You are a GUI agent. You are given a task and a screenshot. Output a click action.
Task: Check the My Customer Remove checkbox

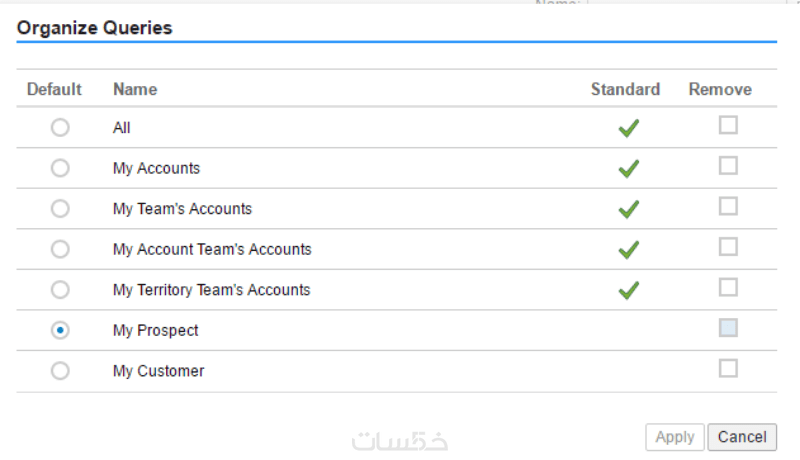(728, 368)
